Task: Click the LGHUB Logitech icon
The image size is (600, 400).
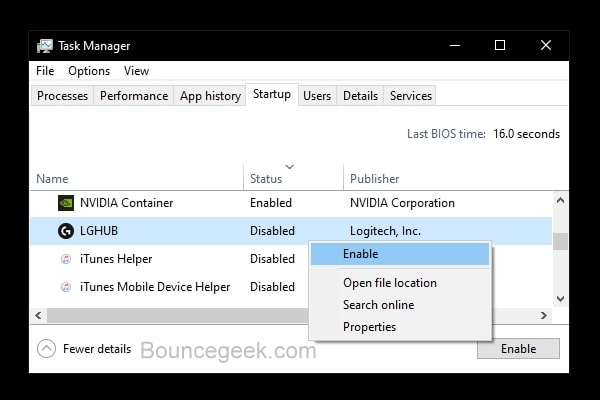Action: pos(66,231)
